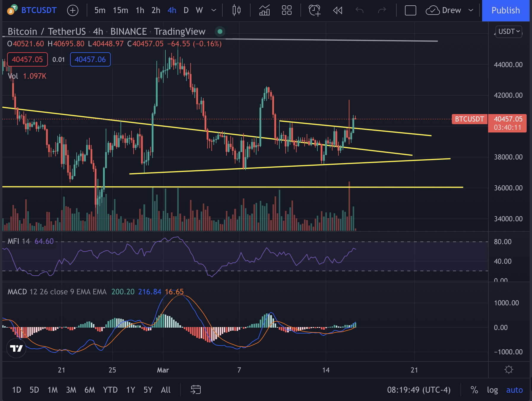Select the Vol indicator legend
This screenshot has width=532, height=401.
[27, 76]
